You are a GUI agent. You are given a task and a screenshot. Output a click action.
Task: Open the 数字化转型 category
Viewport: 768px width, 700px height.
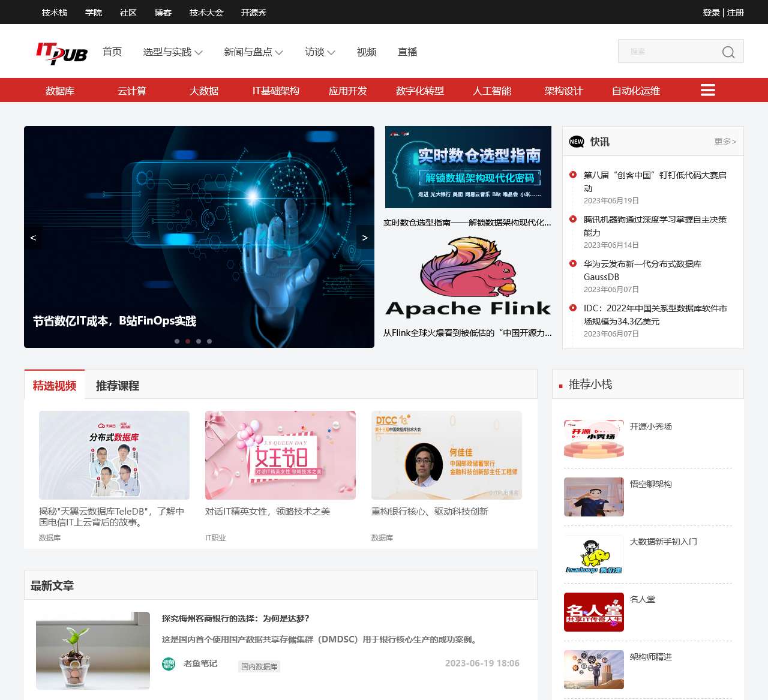click(420, 91)
